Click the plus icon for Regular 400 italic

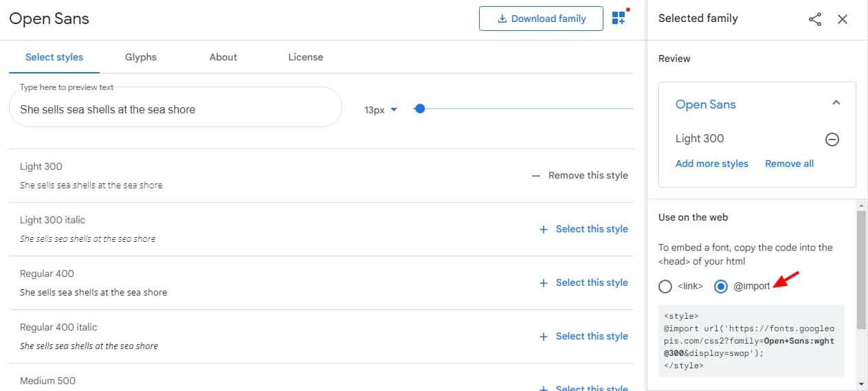click(x=543, y=337)
